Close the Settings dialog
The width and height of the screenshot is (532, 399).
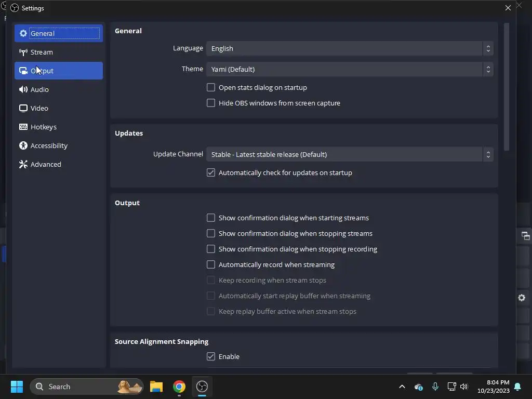[508, 8]
